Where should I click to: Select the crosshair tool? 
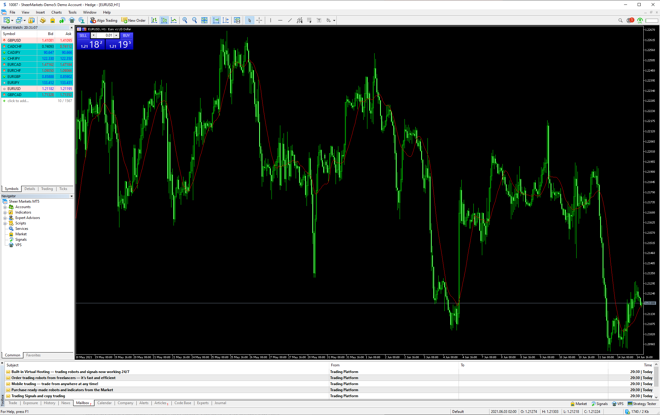point(259,20)
